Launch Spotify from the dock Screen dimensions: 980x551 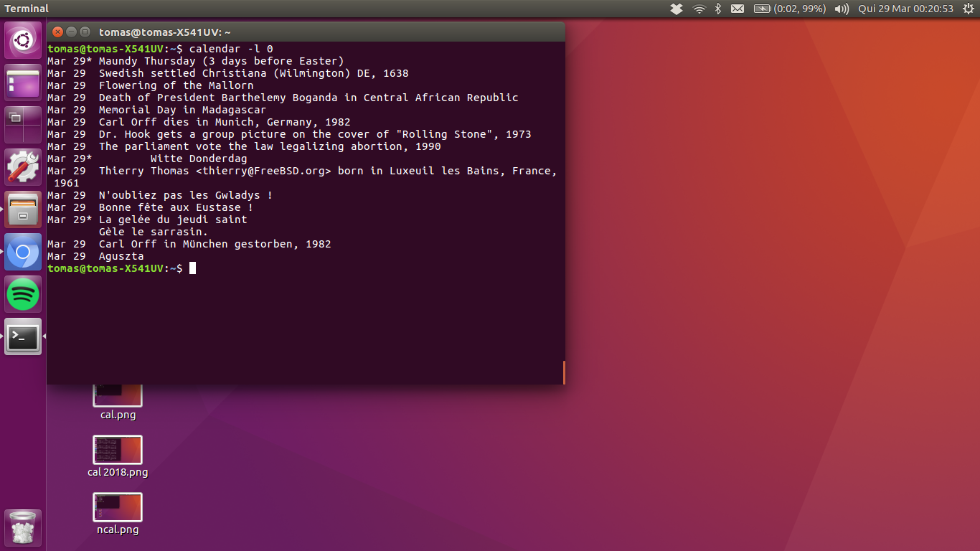click(23, 294)
